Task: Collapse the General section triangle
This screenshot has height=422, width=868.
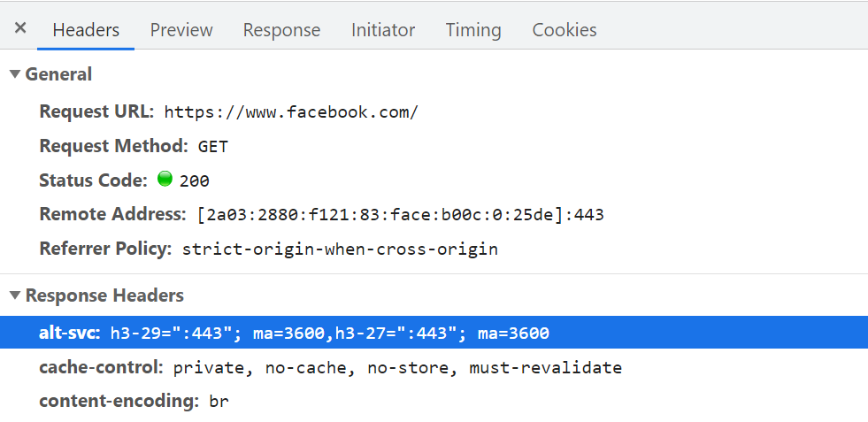Action: pos(15,74)
